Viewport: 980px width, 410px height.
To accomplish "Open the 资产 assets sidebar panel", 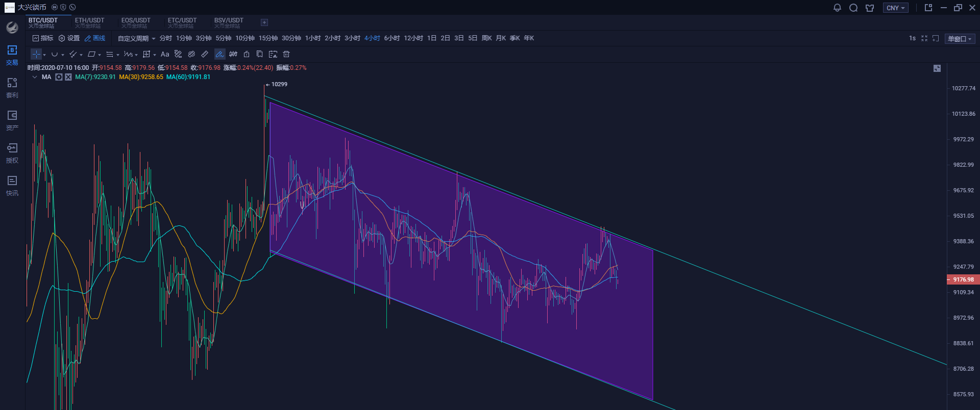I will coord(12,120).
